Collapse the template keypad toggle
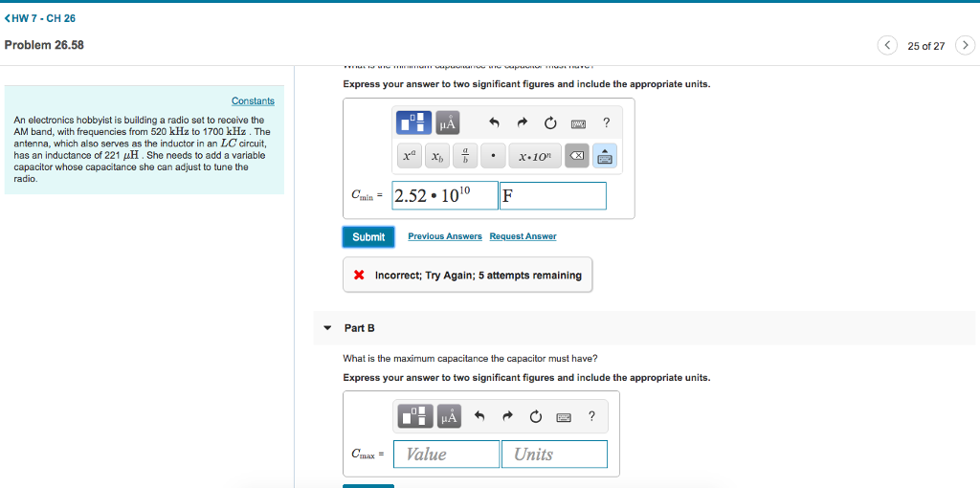Viewport: 980px width, 488px height. click(605, 156)
